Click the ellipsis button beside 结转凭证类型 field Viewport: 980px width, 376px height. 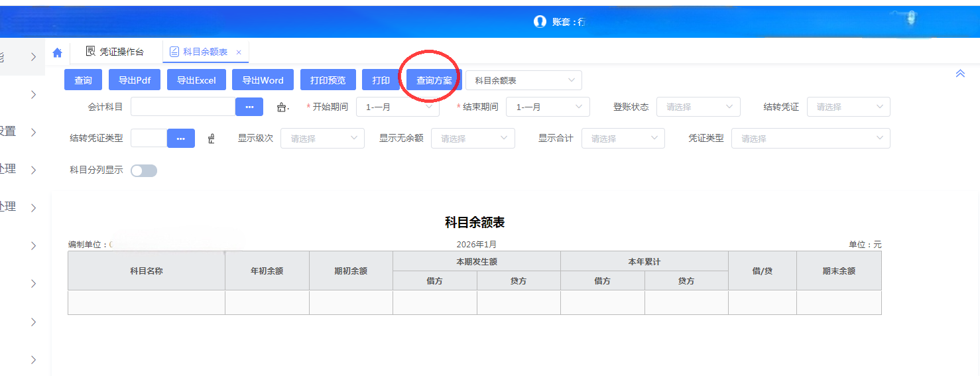pyautogui.click(x=180, y=139)
